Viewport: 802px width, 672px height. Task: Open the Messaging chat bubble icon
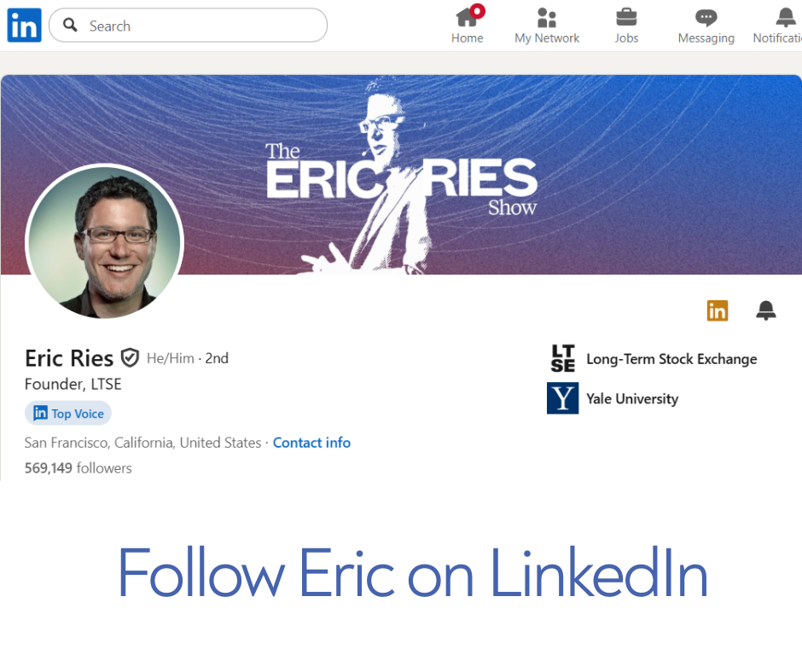click(x=706, y=18)
